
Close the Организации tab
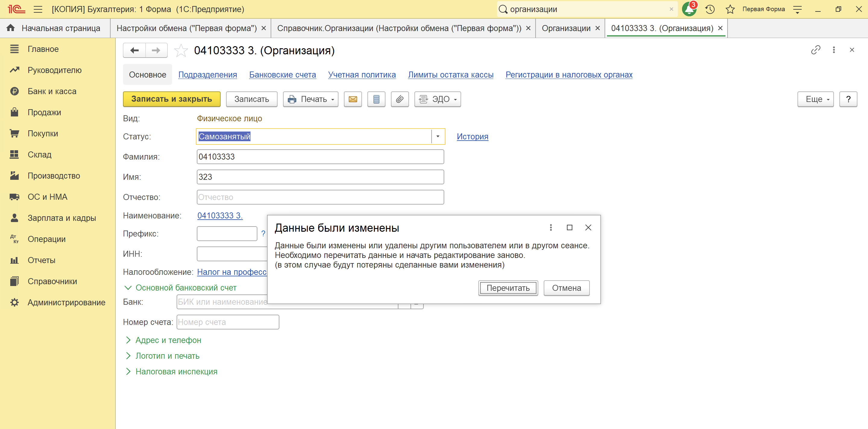tap(597, 28)
